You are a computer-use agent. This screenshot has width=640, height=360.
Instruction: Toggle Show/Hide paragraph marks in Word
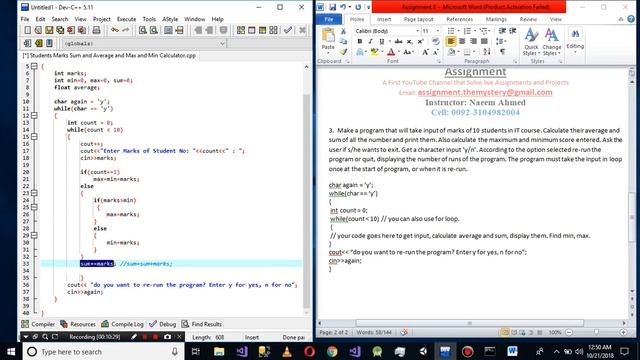(x=502, y=52)
